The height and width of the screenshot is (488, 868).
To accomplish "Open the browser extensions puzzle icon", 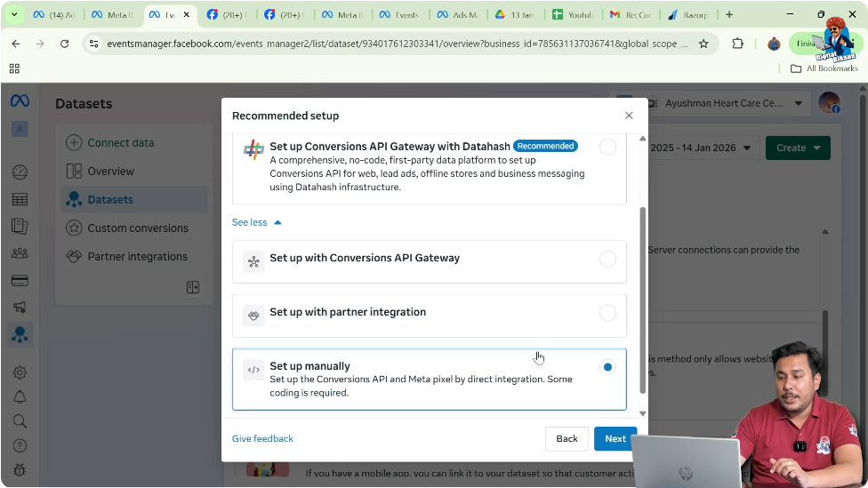I will click(737, 44).
